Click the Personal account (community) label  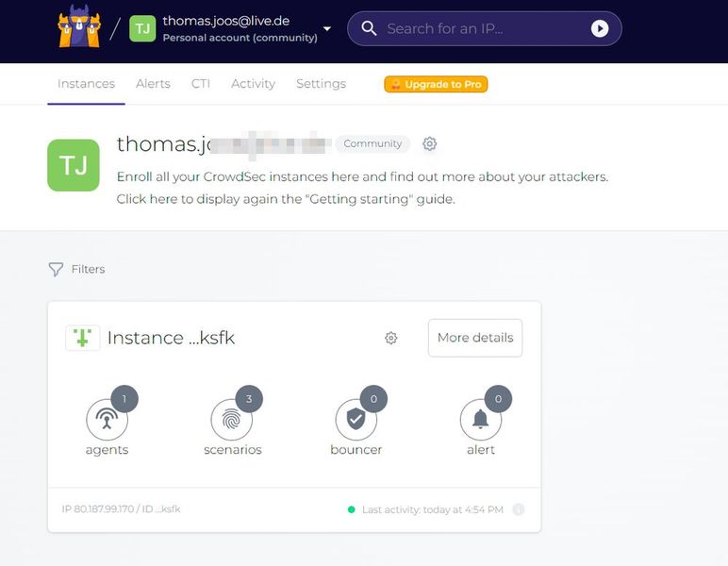(240, 38)
